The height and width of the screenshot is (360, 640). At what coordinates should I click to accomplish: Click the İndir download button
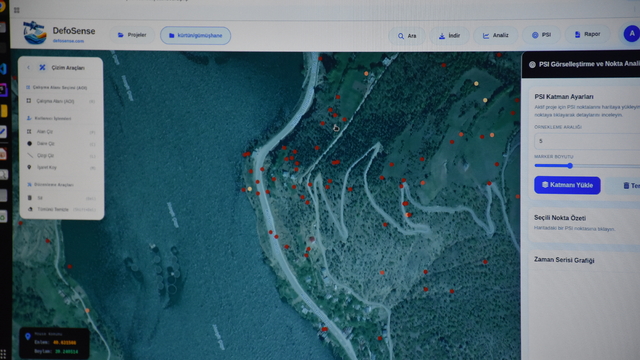449,36
